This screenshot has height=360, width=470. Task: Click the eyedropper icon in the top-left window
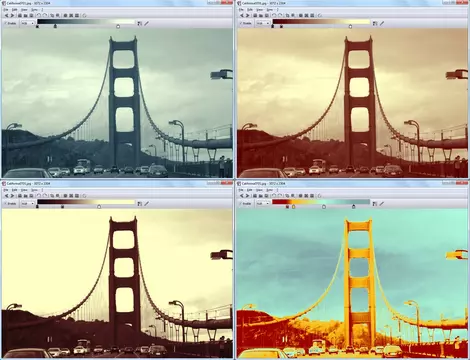(x=147, y=23)
